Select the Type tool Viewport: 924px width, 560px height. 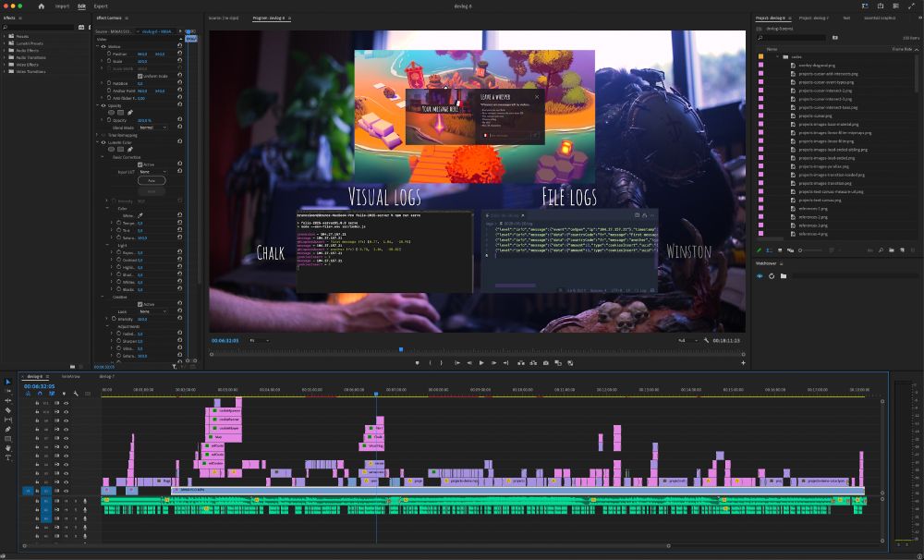[7, 457]
